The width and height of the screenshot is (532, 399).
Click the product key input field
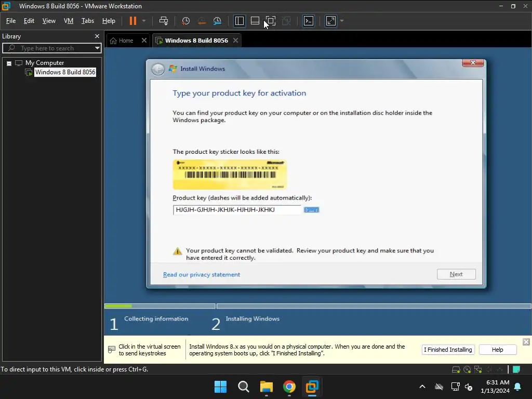(237, 210)
